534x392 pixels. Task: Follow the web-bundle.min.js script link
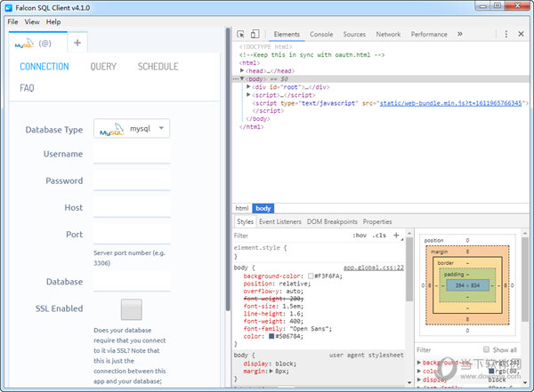[450, 103]
